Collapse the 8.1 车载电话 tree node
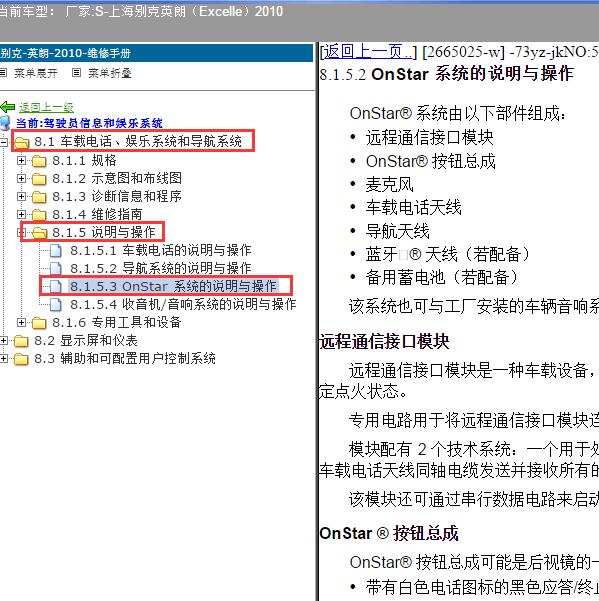The image size is (599, 601). [x=3, y=142]
